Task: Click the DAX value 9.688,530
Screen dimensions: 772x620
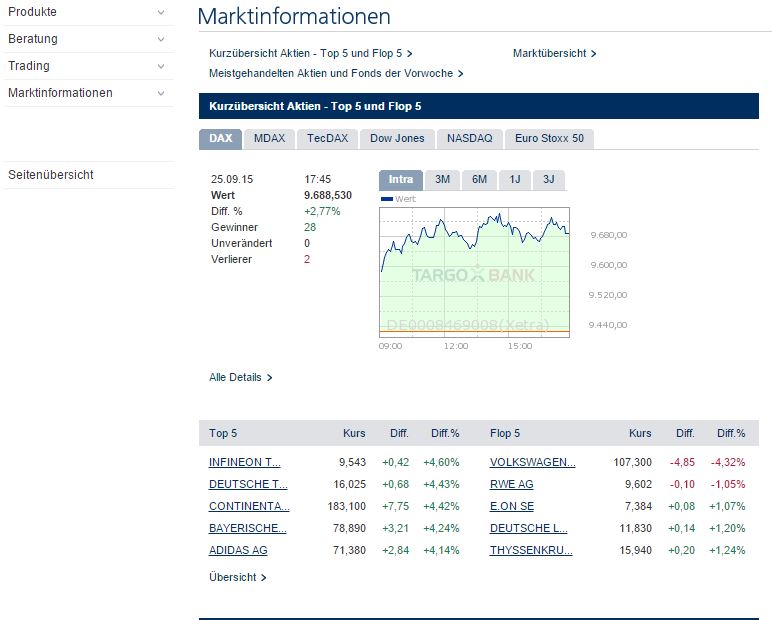Action: (328, 196)
